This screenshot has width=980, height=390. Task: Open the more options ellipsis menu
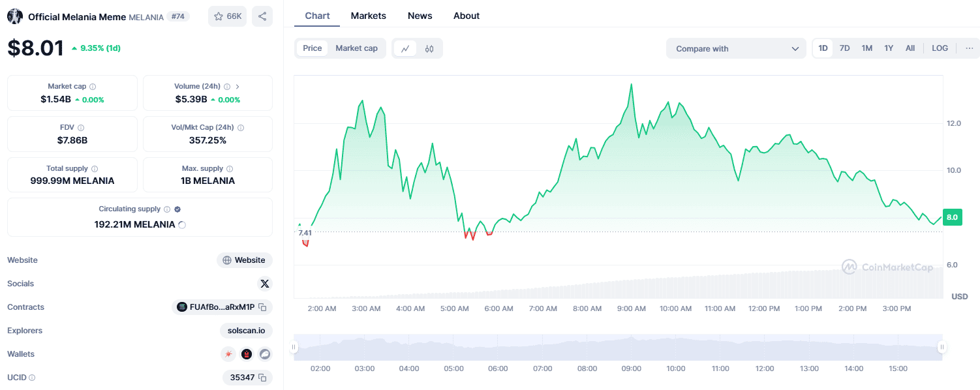pyautogui.click(x=969, y=48)
